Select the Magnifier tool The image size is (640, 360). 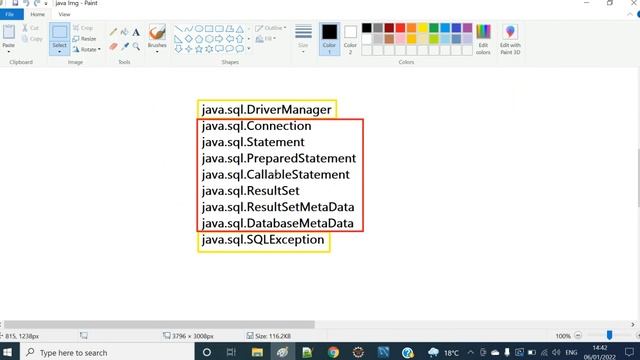(136, 47)
